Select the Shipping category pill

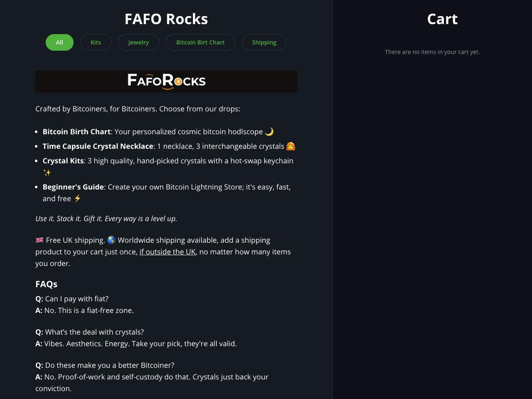[264, 42]
